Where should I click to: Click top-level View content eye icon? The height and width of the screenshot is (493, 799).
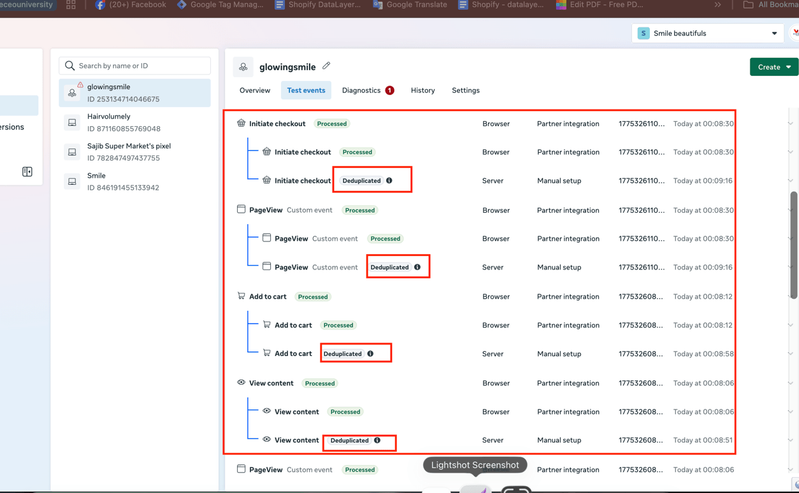pos(241,382)
